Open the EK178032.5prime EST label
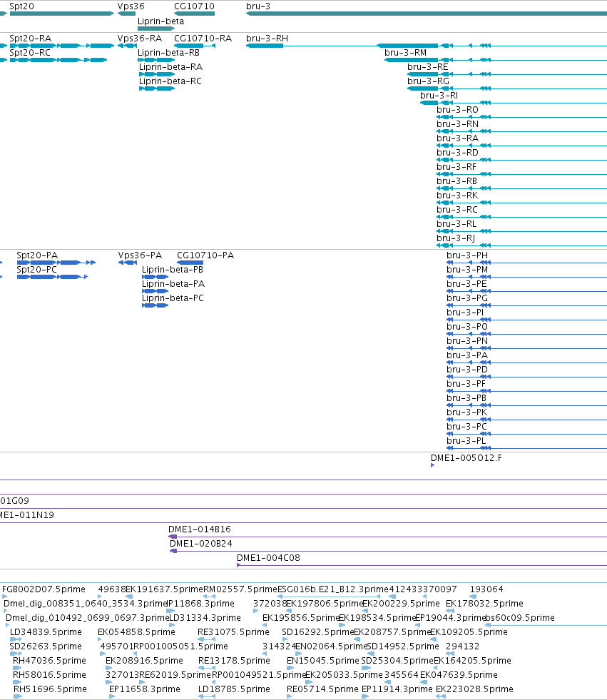This screenshot has width=607, height=700. [485, 604]
